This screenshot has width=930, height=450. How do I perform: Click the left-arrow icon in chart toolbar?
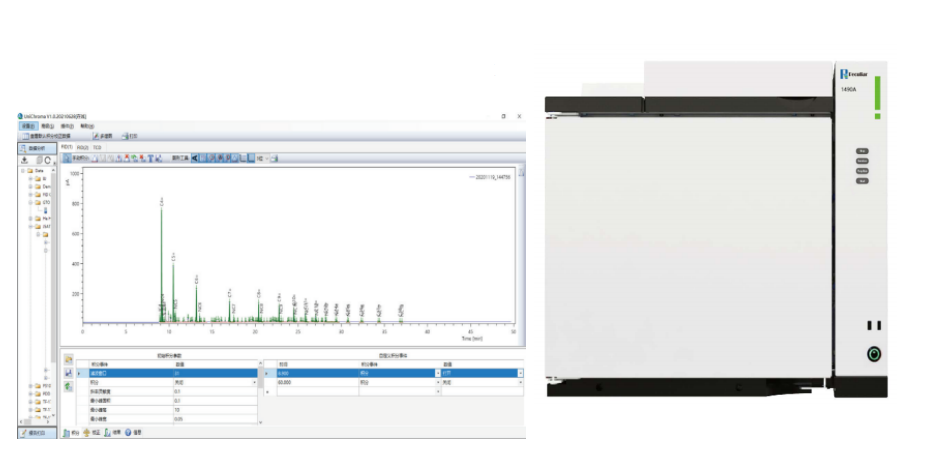195,158
